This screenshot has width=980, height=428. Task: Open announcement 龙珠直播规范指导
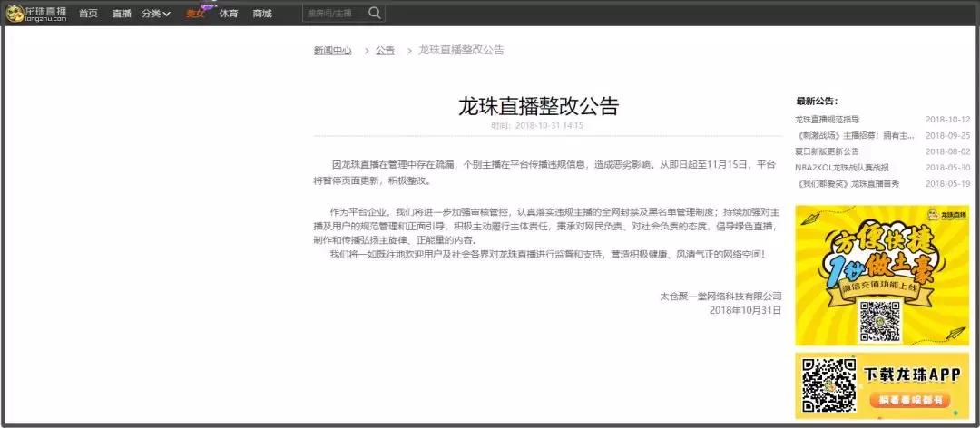coord(827,119)
